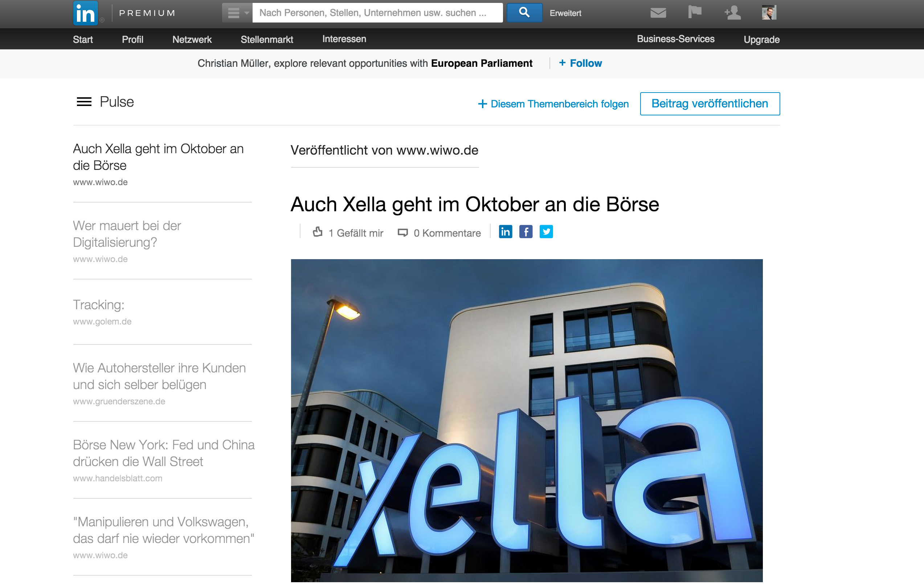Open the Netzwerk menu item
This screenshot has width=924, height=588.
[x=192, y=40]
